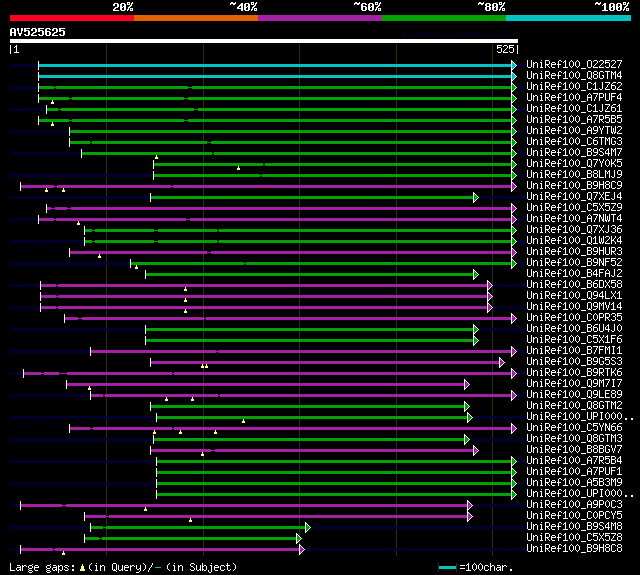
Task: Click the UniRef100_Q9LE89 label
Action: [574, 395]
